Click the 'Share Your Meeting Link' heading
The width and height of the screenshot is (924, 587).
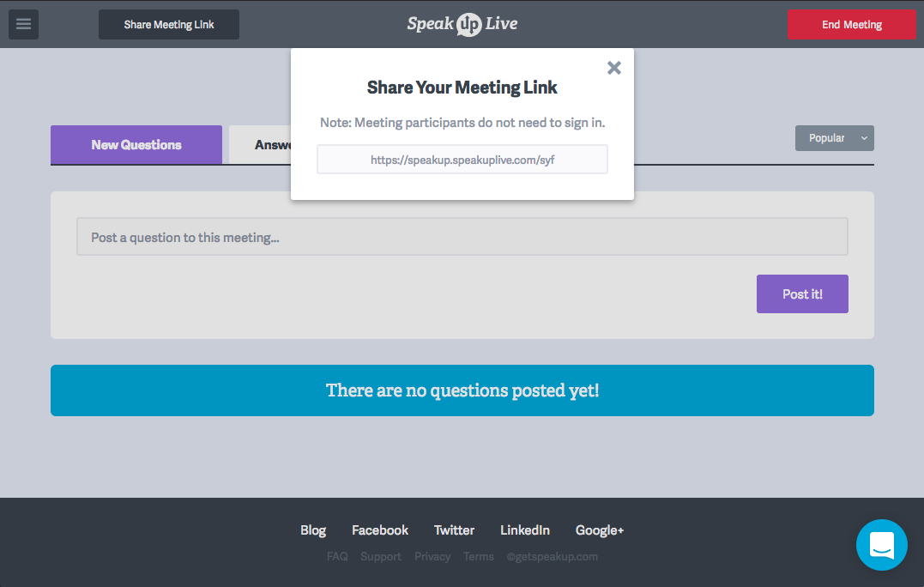pos(462,88)
